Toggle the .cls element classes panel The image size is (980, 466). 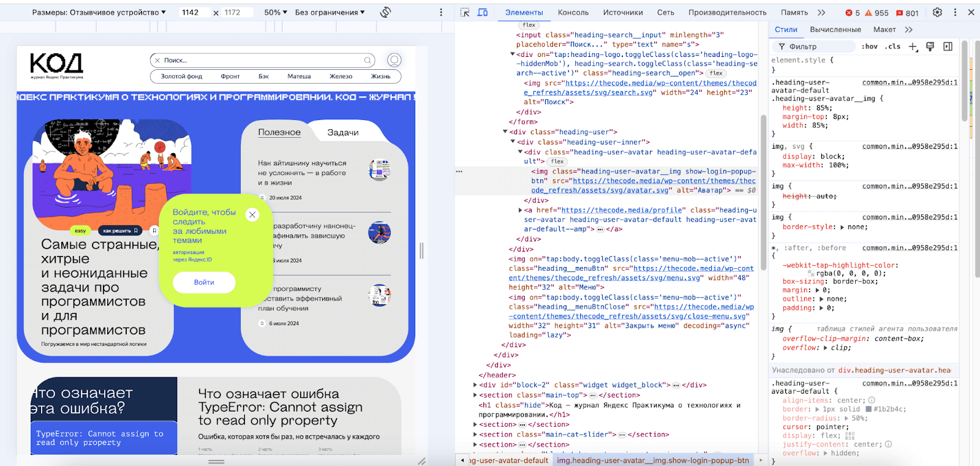[893, 47]
